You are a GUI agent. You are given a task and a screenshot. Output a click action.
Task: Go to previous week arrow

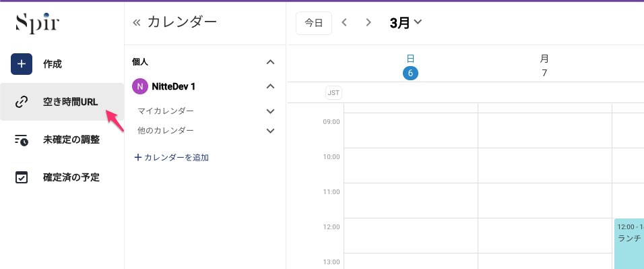(345, 23)
